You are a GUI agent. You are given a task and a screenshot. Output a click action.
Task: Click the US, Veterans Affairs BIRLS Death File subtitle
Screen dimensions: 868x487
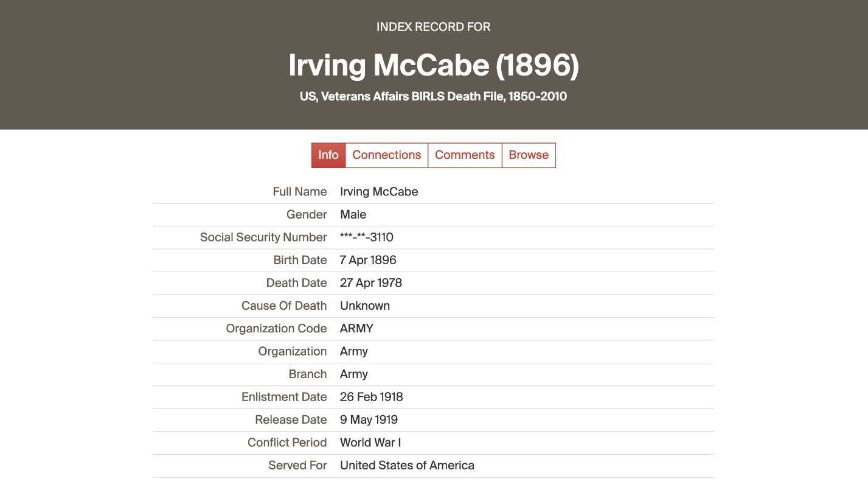[x=434, y=96]
